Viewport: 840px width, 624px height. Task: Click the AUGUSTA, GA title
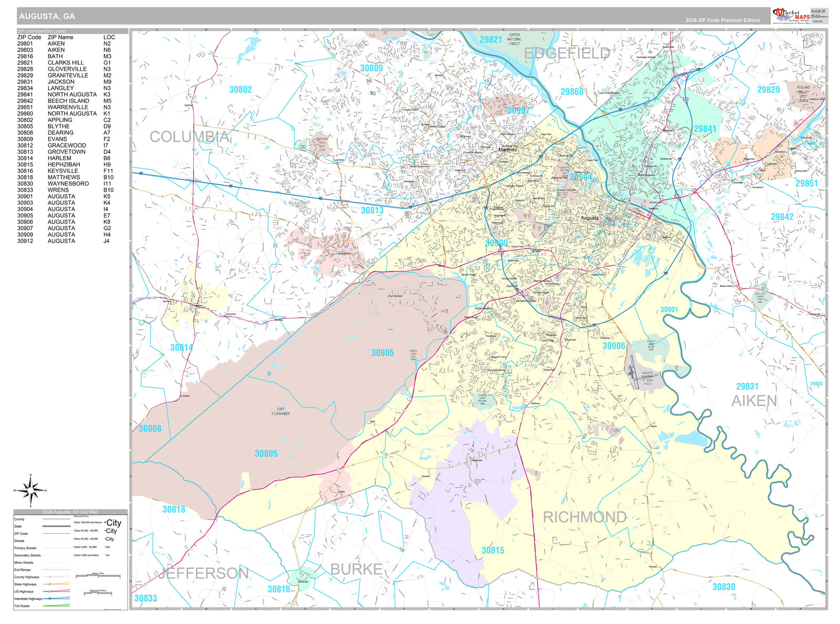(x=46, y=17)
